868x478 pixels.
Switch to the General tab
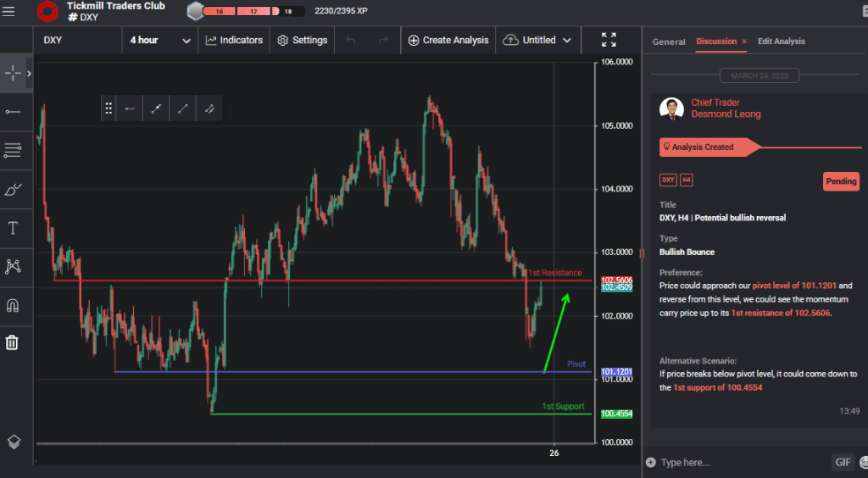click(669, 42)
